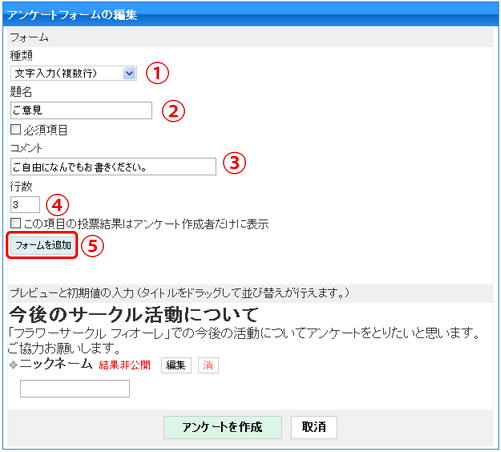The height and width of the screenshot is (452, 501).
Task: Click the フォームを追加 button
Action: [42, 245]
